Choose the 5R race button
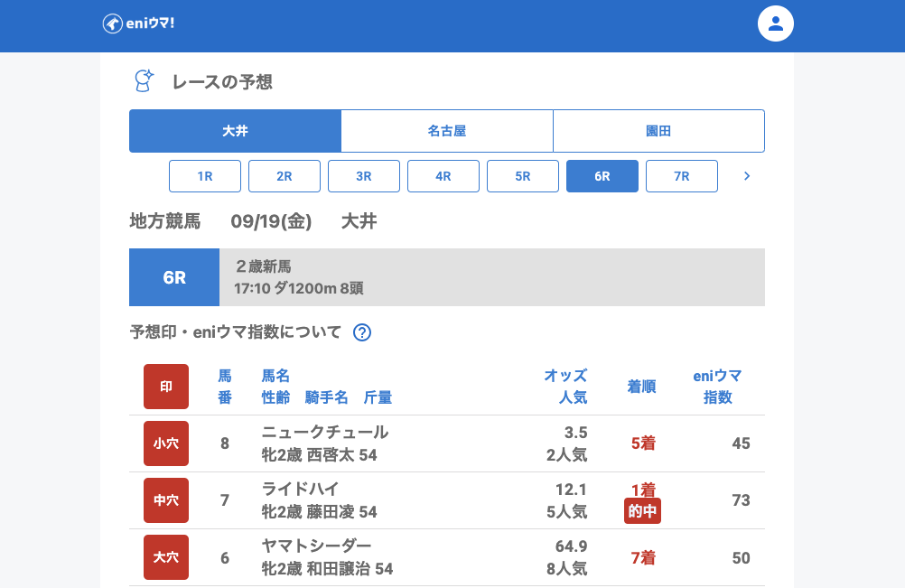Screen dimensions: 905x588 pos(523,176)
